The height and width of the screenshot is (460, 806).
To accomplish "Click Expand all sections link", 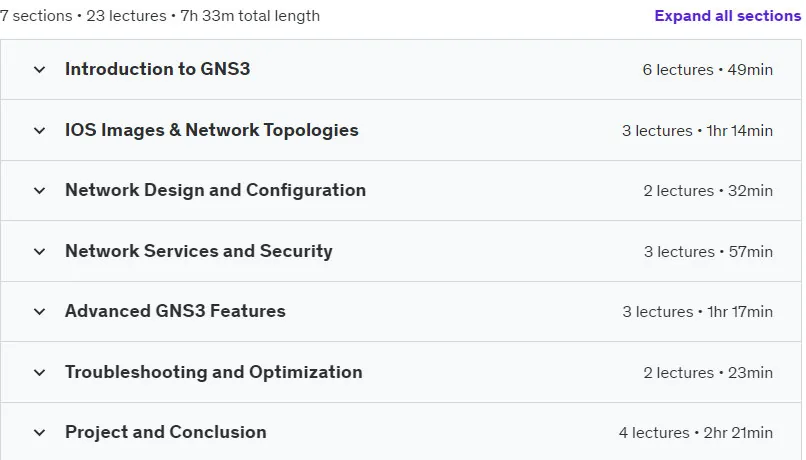I will (727, 16).
